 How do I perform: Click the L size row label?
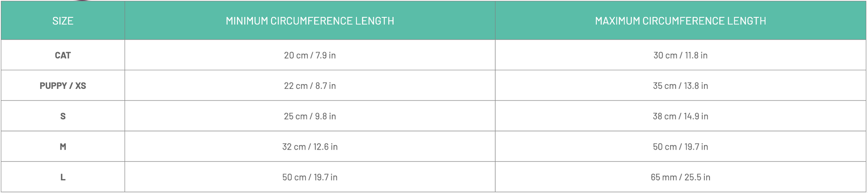[x=63, y=177]
